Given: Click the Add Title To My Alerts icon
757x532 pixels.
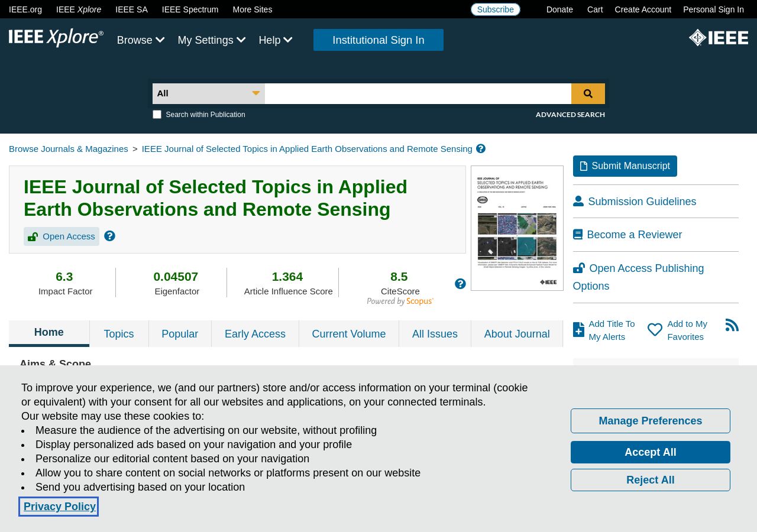Looking at the screenshot, I should coord(578,330).
